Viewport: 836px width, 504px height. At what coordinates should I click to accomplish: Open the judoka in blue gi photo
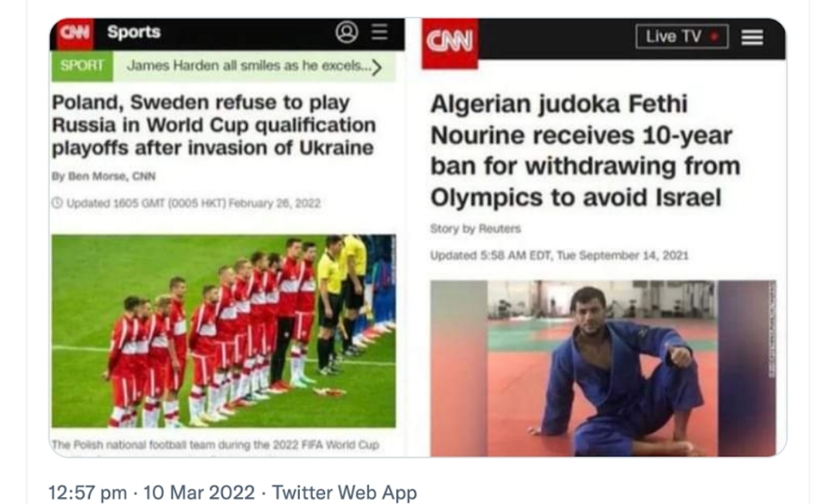click(x=603, y=368)
